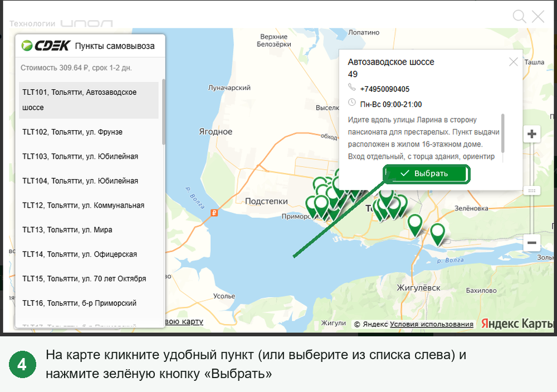The width and height of the screenshot is (557, 392).
Task: Click the Подстепки label on the map
Action: coord(266,202)
